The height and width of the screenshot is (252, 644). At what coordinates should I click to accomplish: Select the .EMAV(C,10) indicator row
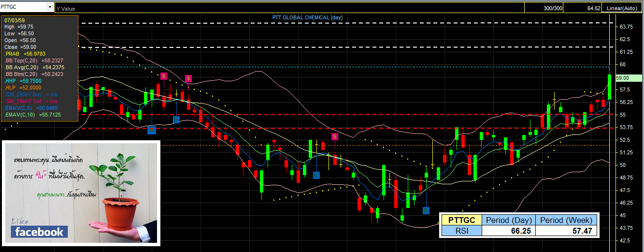(32, 115)
